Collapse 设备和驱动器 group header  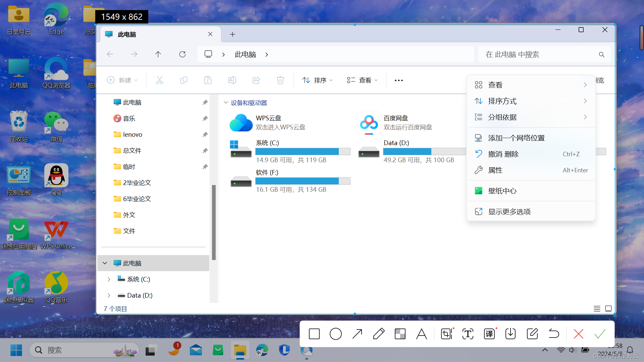point(226,103)
